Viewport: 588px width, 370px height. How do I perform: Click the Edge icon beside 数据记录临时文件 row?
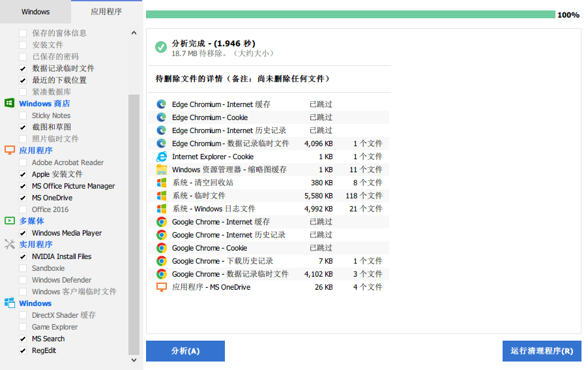point(161,144)
